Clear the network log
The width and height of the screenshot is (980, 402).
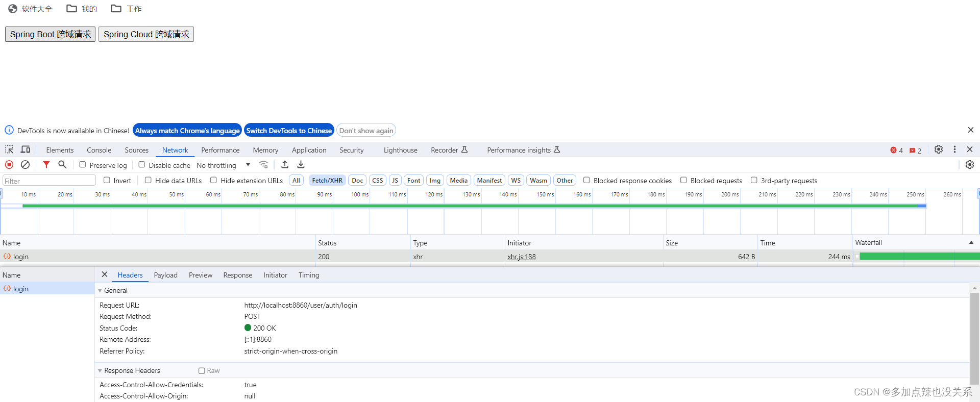click(25, 165)
